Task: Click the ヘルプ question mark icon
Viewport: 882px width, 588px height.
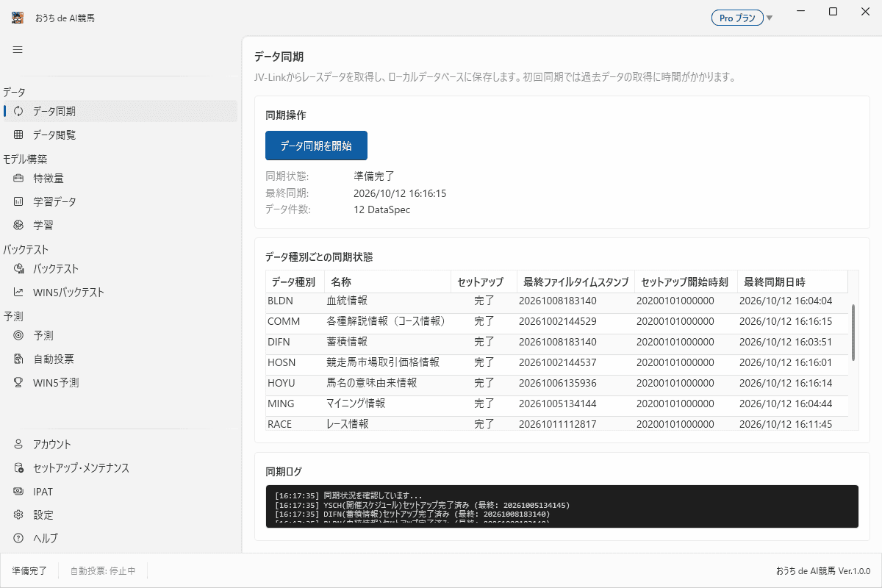Action: [x=18, y=538]
